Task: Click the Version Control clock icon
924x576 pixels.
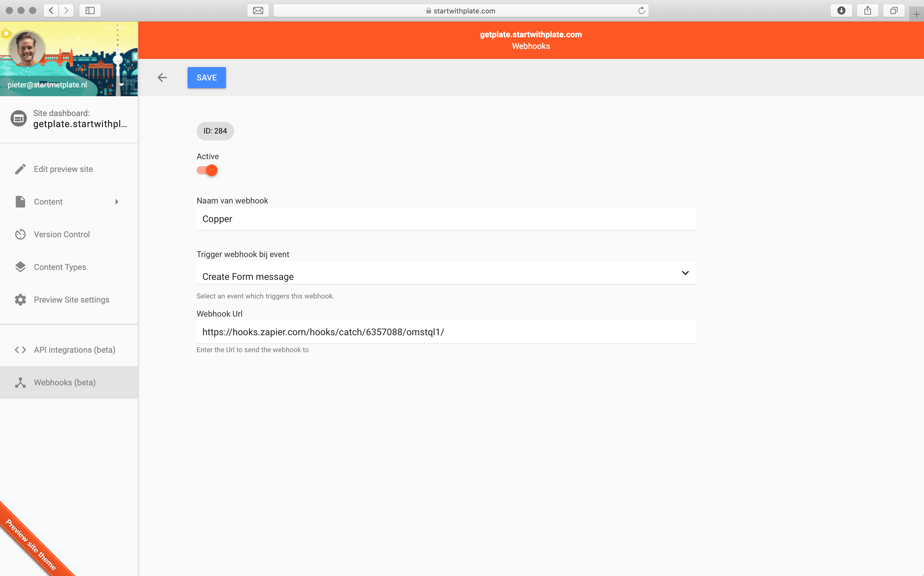Action: (x=20, y=234)
